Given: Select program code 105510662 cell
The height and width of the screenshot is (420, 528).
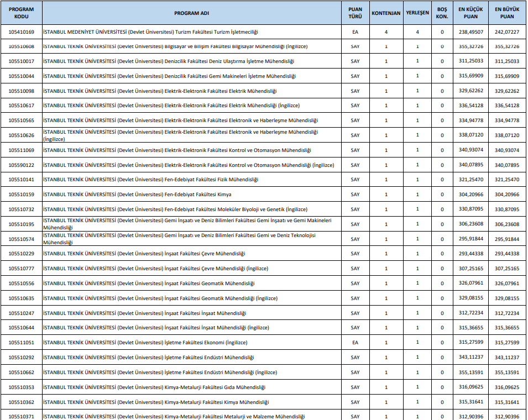Looking at the screenshot, I should click(x=21, y=372).
